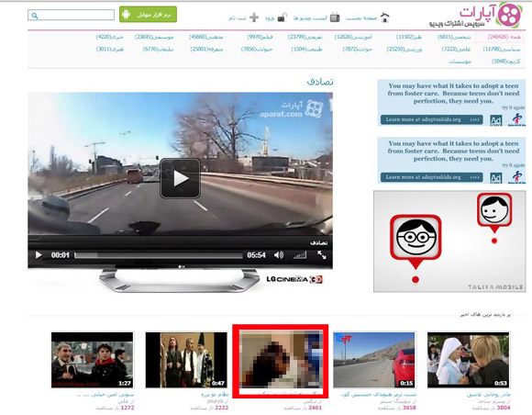The width and height of the screenshot is (532, 415).
Task: Click the title link of the 2222-view video
Action: [x=215, y=395]
